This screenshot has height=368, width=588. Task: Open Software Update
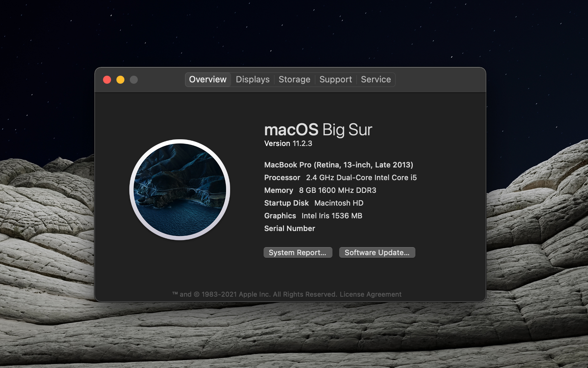click(377, 252)
